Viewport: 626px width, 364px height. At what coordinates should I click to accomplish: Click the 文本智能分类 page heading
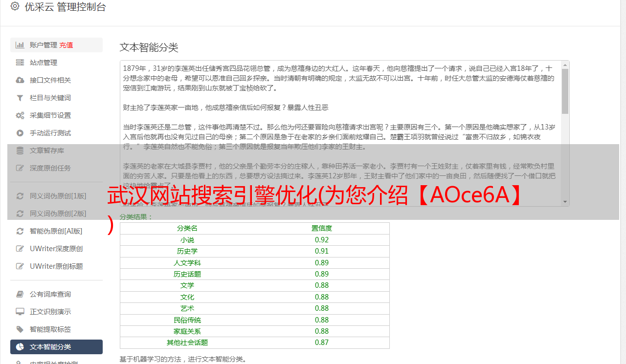[149, 47]
